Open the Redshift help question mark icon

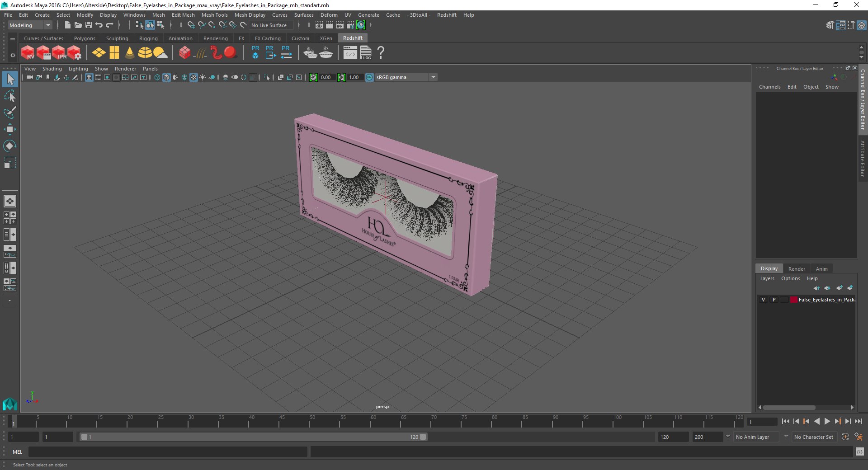click(x=381, y=53)
